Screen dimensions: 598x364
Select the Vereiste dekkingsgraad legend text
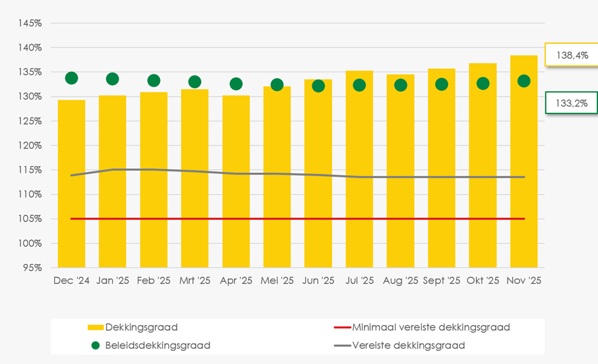[408, 345]
